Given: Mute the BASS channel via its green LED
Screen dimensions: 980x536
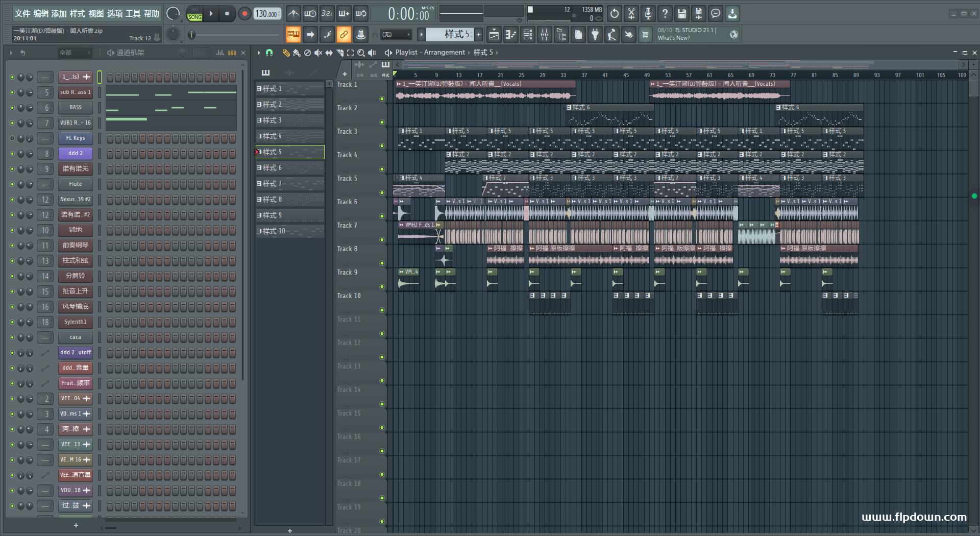Looking at the screenshot, I should click(12, 108).
